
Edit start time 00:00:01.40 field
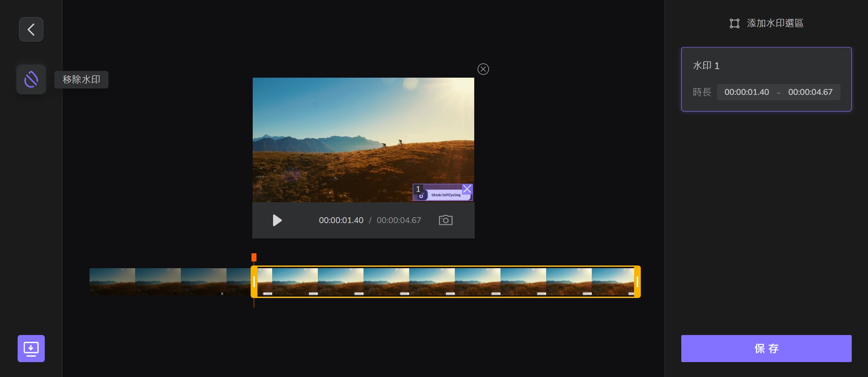tap(747, 92)
